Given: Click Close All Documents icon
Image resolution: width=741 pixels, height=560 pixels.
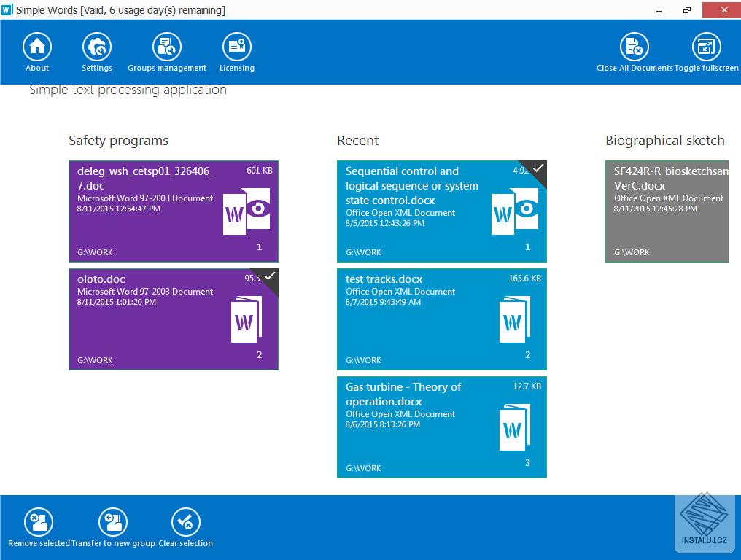Looking at the screenshot, I should coord(635,47).
